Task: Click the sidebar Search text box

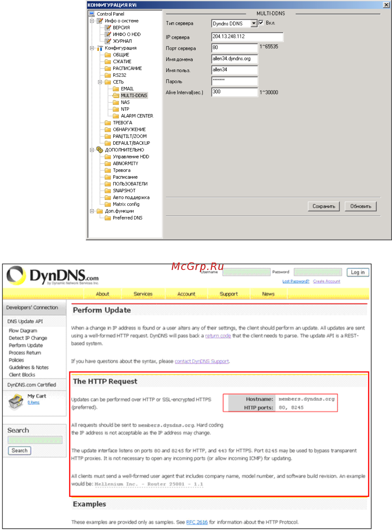Action: (35, 440)
